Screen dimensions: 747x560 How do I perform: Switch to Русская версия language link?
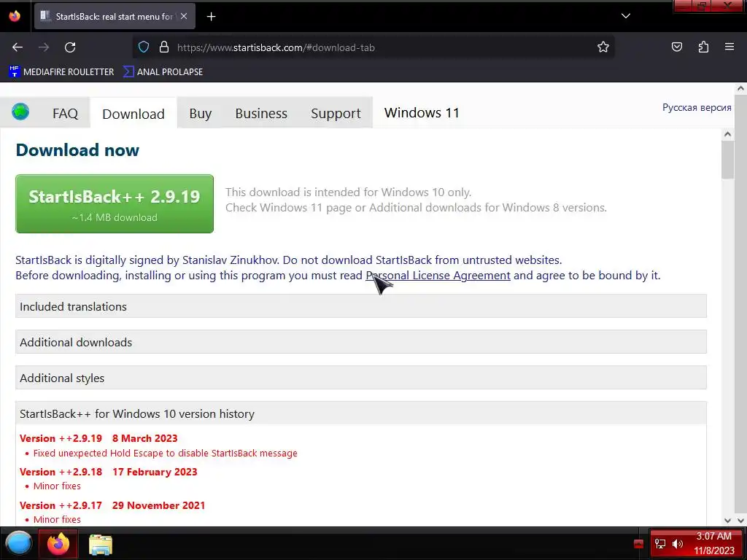click(697, 108)
